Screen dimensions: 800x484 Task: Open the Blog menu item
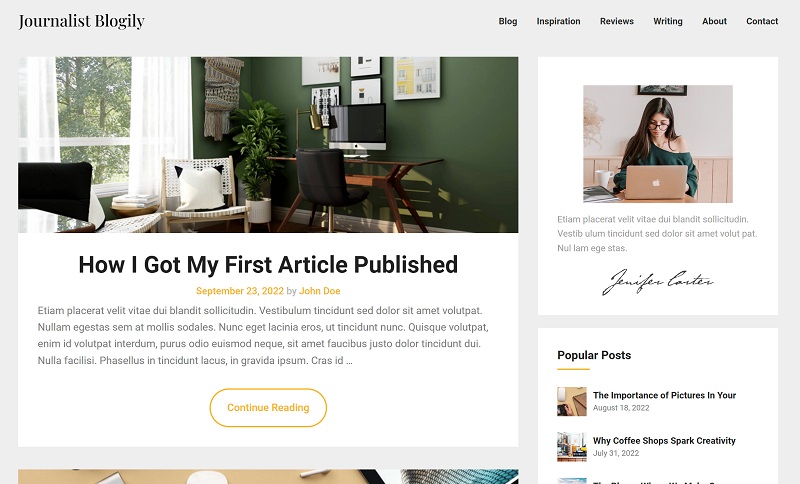pos(508,21)
